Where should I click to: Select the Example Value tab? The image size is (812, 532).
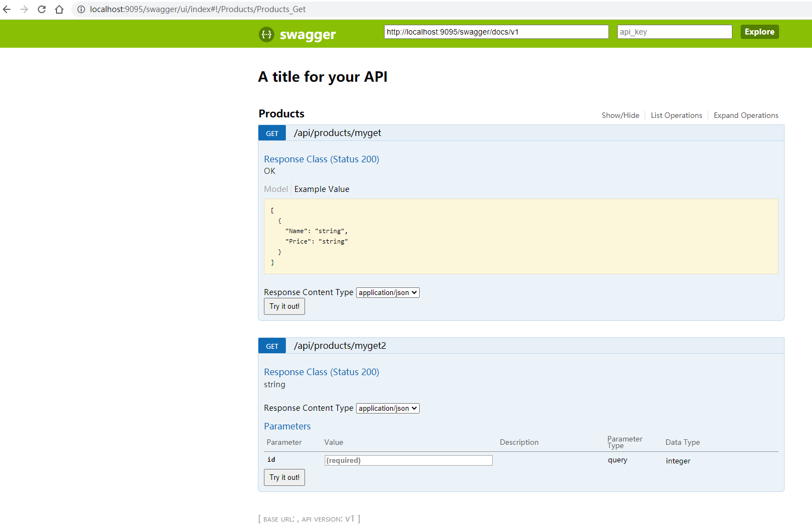coord(322,189)
